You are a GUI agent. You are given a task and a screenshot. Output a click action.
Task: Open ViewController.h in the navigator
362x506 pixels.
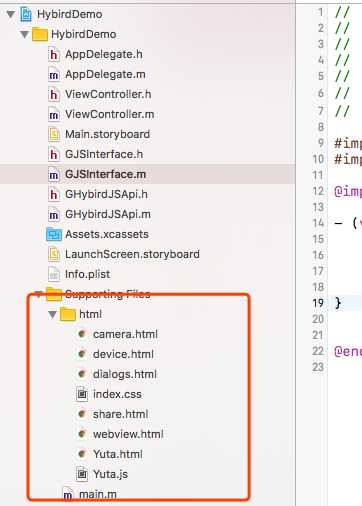108,94
